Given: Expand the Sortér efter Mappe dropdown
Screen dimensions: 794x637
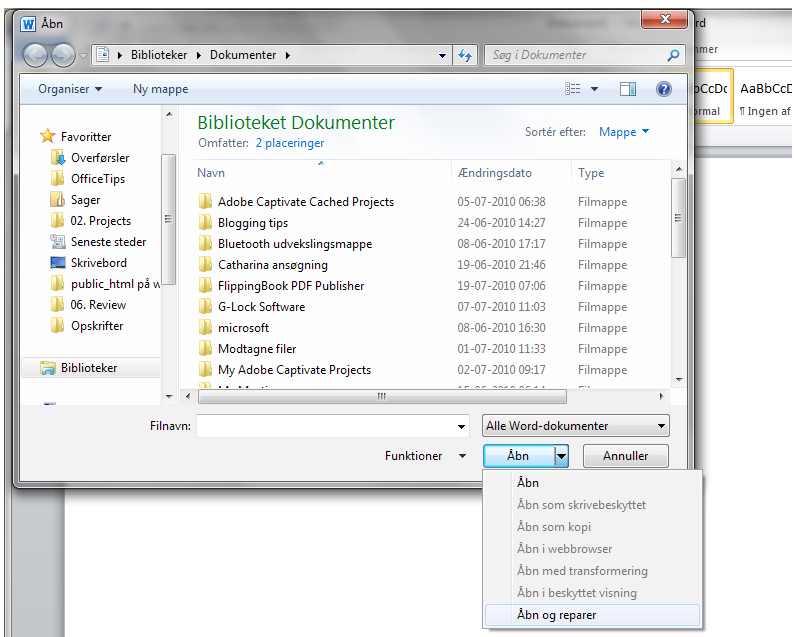Looking at the screenshot, I should (x=624, y=132).
